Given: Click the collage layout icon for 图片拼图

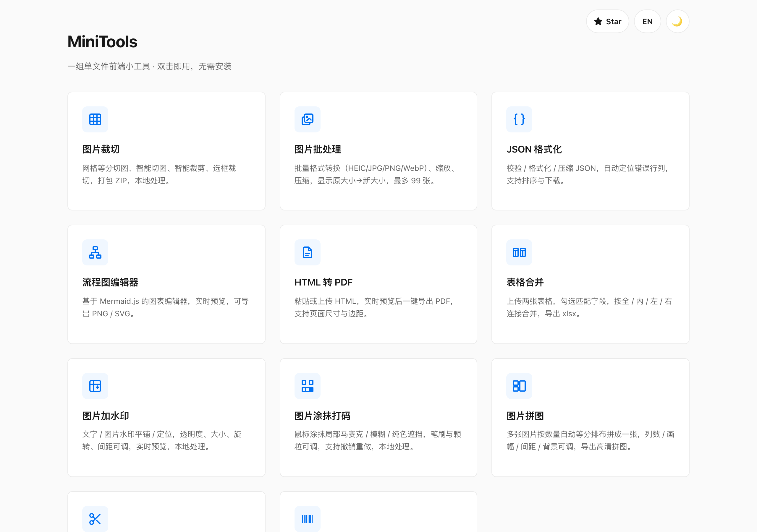Looking at the screenshot, I should pos(519,386).
